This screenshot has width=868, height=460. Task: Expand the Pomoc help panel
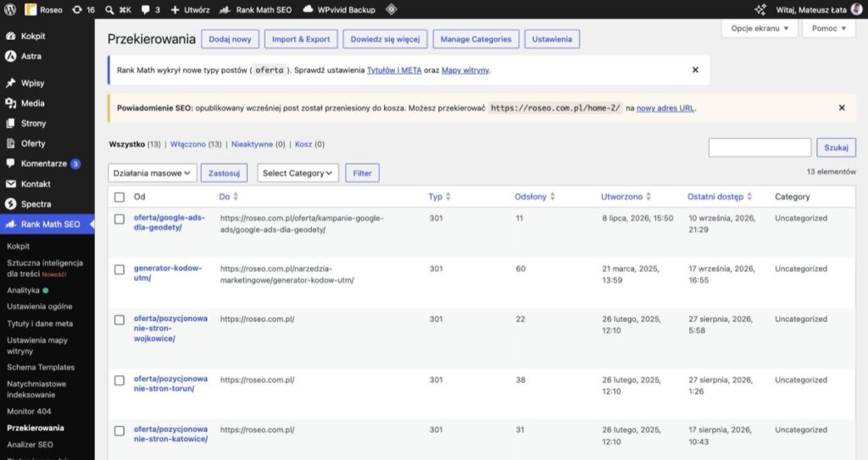pos(829,28)
